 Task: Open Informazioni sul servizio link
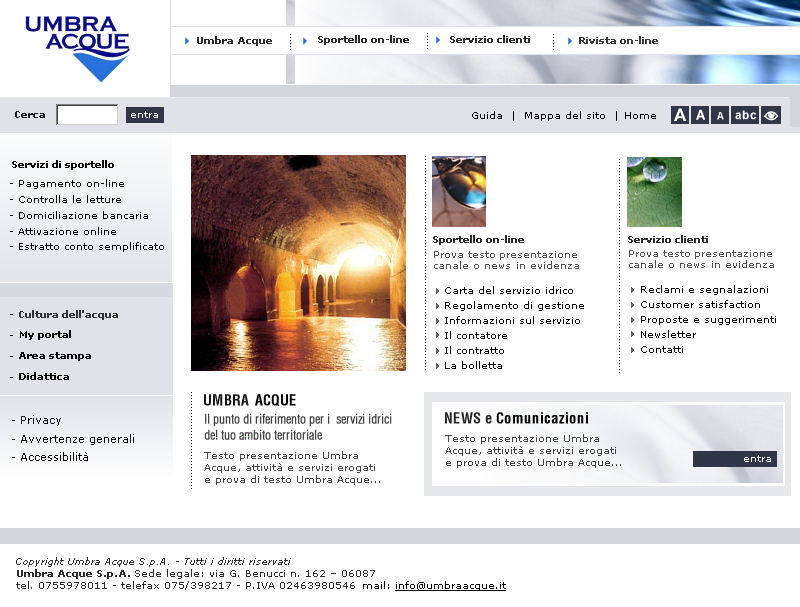click(x=512, y=320)
